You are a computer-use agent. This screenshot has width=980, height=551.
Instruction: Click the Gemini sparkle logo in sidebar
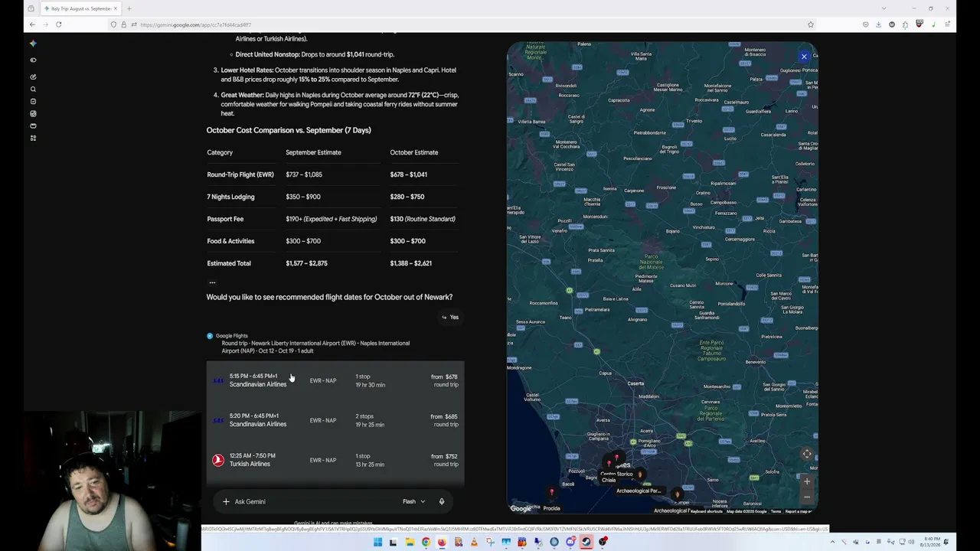pos(33,44)
